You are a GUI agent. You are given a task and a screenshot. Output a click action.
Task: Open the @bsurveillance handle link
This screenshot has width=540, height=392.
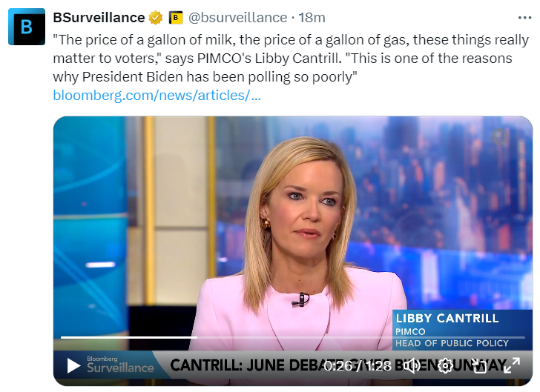point(238,17)
